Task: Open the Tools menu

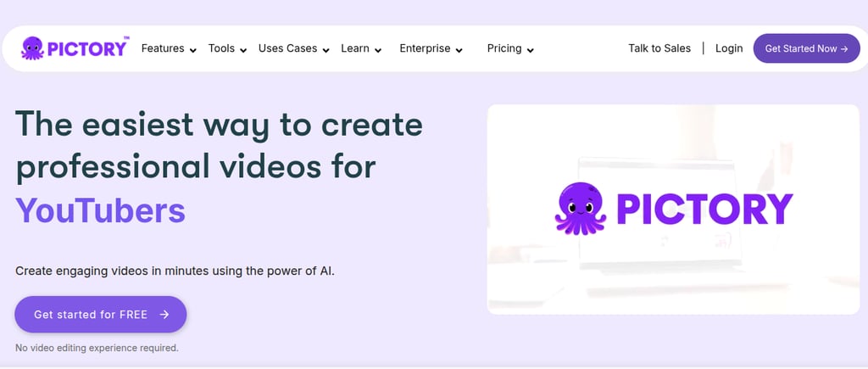Action: [221, 48]
